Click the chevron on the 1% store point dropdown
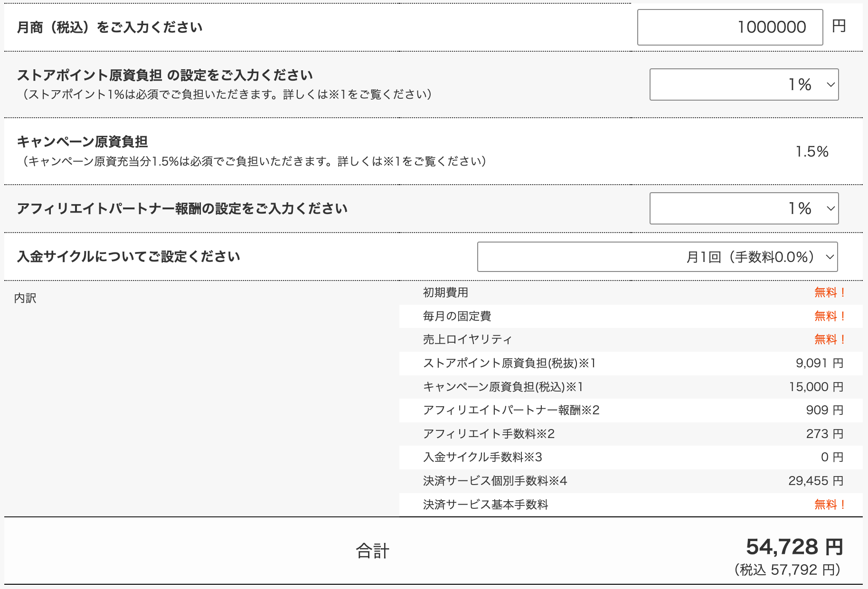The height and width of the screenshot is (589, 868). click(x=829, y=84)
